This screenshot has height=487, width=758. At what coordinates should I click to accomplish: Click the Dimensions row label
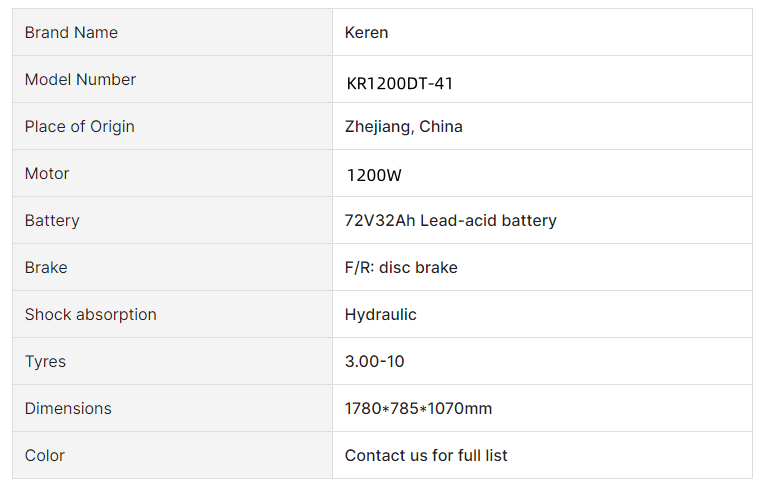[68, 408]
